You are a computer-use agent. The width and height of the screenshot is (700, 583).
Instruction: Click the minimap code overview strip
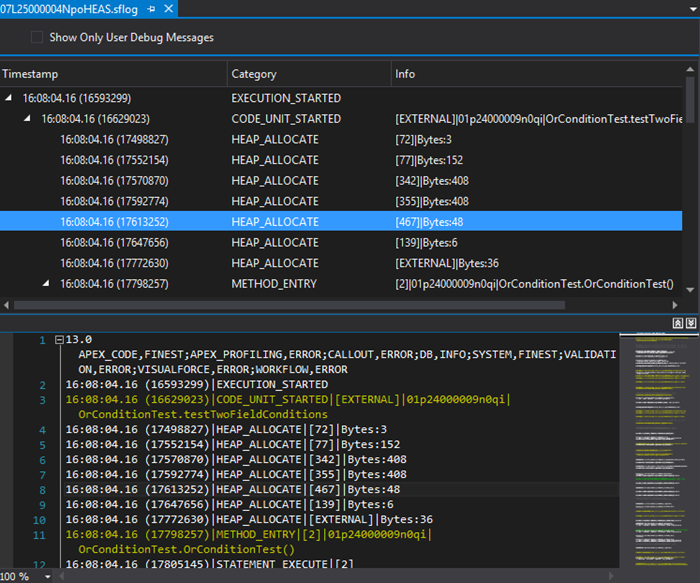pos(659,450)
